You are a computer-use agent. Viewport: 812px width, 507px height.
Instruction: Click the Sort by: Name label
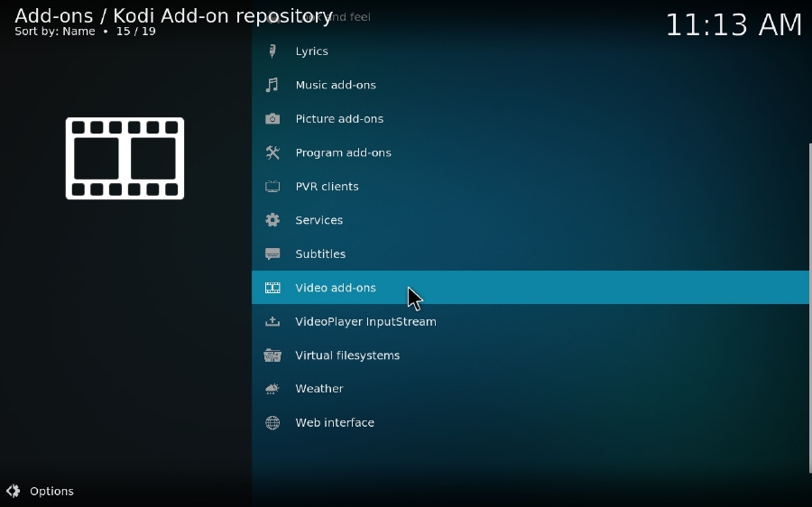[x=55, y=31]
